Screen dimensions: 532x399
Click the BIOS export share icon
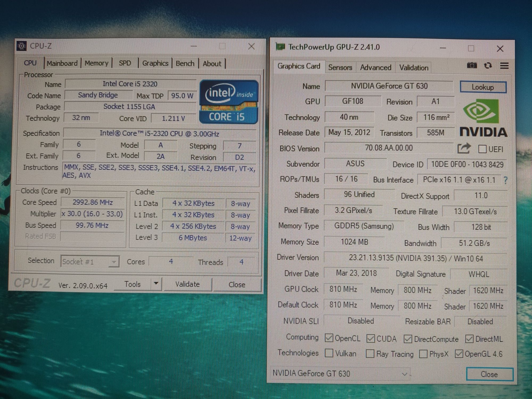tap(464, 148)
